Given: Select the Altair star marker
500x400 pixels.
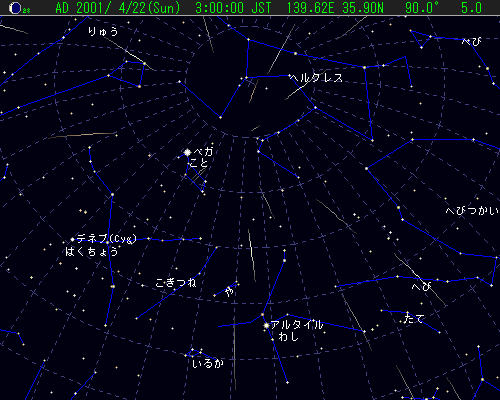Looking at the screenshot, I should tap(266, 325).
